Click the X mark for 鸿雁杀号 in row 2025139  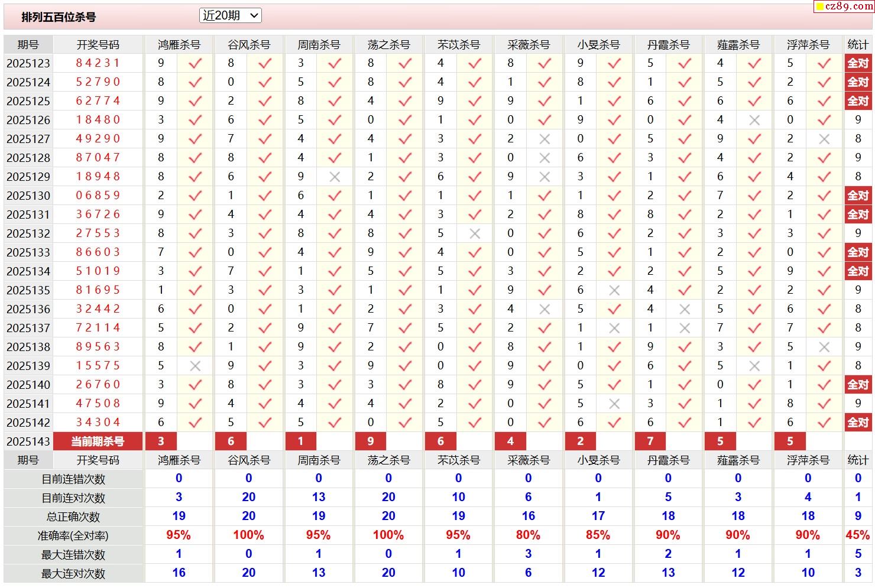[x=195, y=366]
